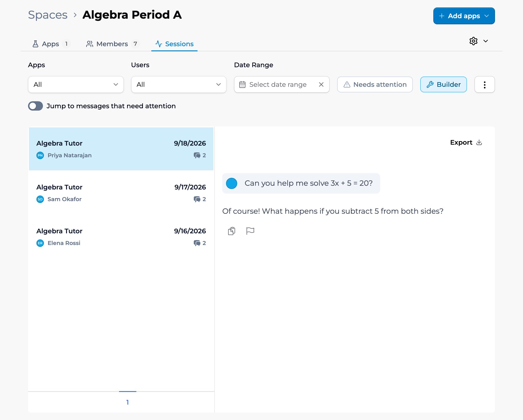Open the Users filter dropdown
523x420 pixels.
[x=179, y=84]
